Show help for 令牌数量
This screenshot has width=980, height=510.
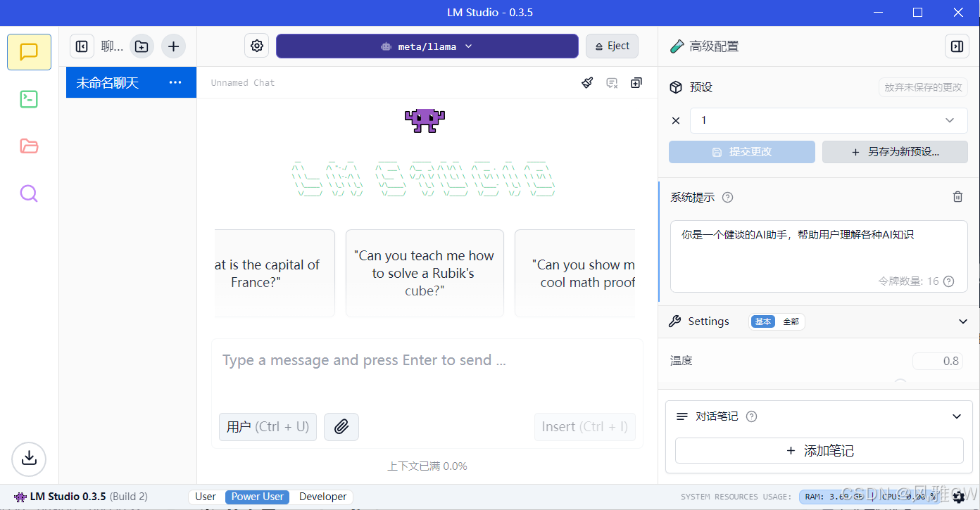pyautogui.click(x=948, y=281)
